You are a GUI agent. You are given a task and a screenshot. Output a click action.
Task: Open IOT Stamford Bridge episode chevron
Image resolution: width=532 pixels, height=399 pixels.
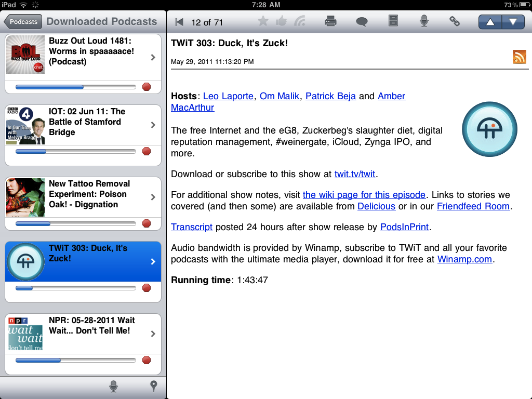tap(153, 125)
